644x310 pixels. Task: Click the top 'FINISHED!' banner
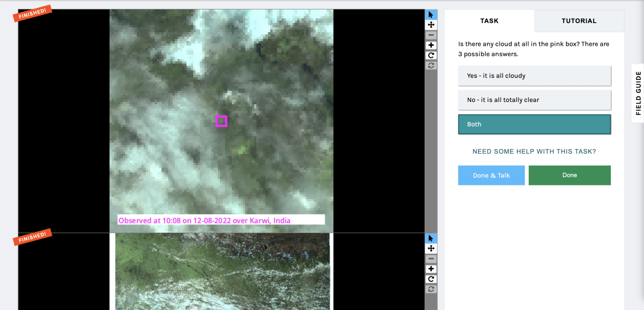[33, 14]
